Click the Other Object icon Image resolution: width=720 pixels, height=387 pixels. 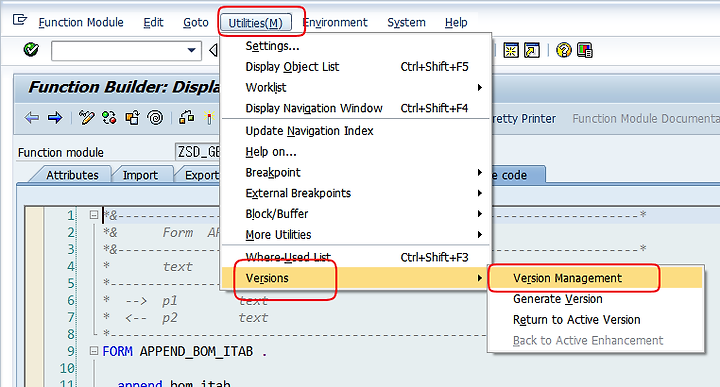click(x=133, y=118)
